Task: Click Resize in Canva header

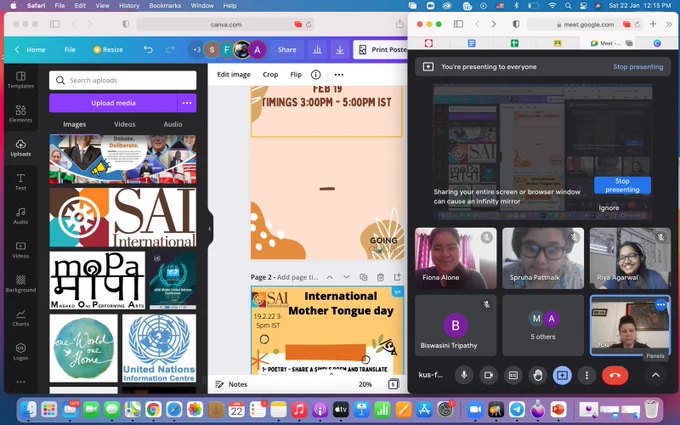Action: [x=108, y=49]
